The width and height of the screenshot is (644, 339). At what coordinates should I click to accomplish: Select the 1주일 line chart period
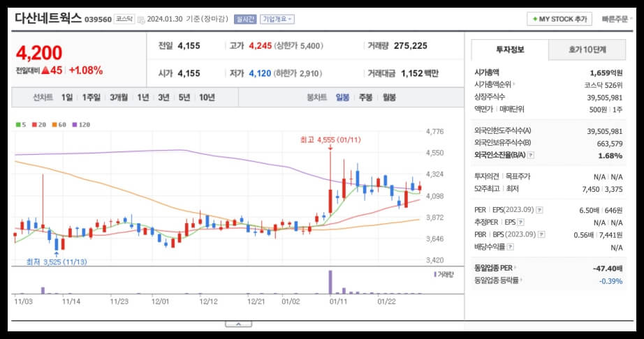(91, 98)
